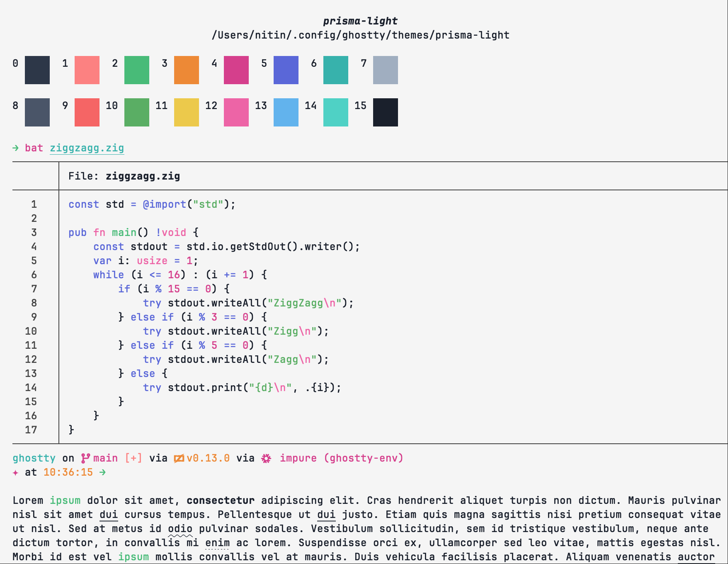Viewport: 728px width, 564px height.
Task: Click the dotted-underlined word enim
Action: coord(218,543)
